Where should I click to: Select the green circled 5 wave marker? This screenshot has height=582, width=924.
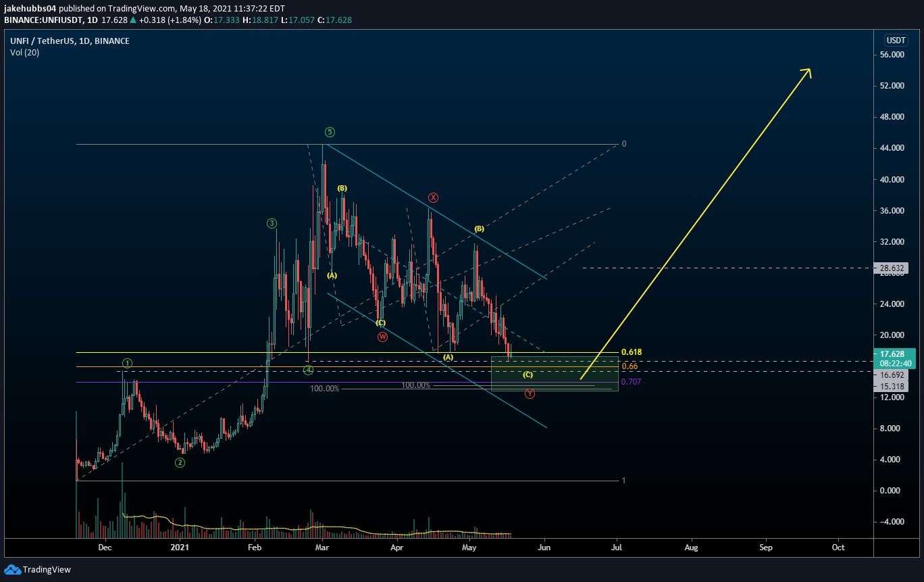pos(329,132)
